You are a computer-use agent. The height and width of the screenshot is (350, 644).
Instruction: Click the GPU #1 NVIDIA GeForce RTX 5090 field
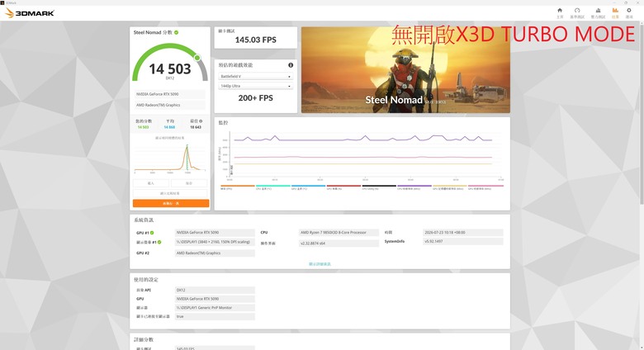click(x=215, y=233)
